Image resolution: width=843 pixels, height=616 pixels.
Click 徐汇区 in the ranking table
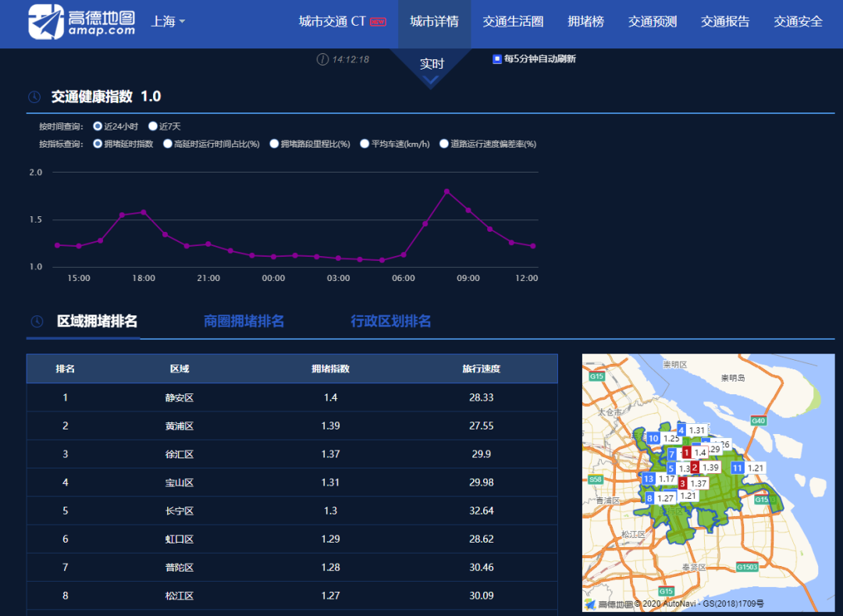[180, 454]
